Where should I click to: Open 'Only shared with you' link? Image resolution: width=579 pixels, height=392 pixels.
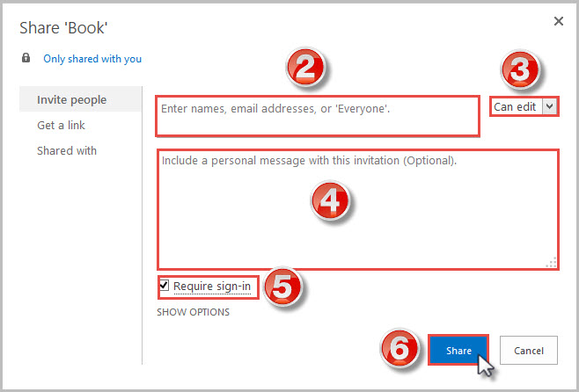92,59
